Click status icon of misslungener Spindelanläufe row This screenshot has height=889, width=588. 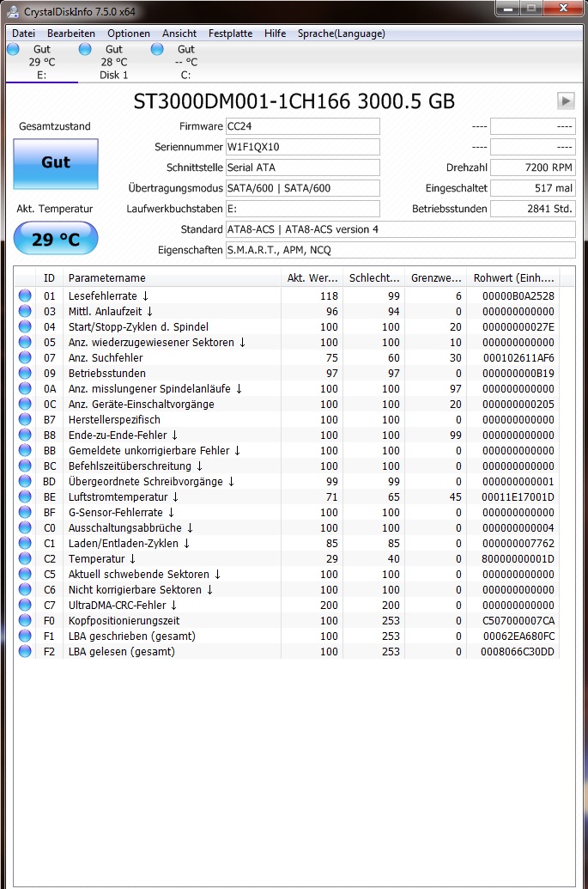(x=25, y=388)
